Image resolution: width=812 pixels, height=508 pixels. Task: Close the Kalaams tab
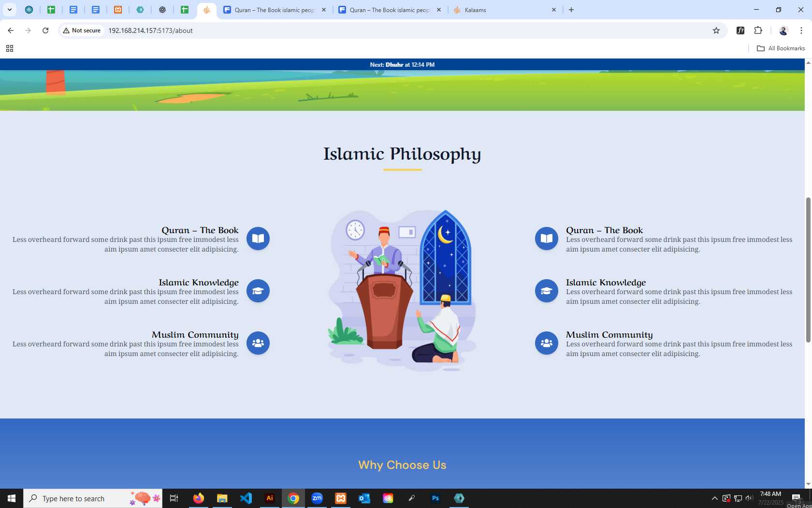click(x=554, y=10)
